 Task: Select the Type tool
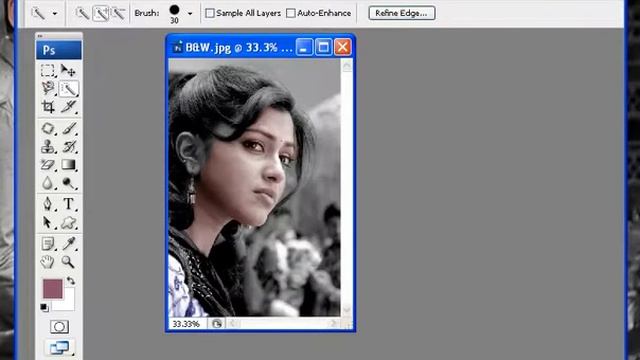pyautogui.click(x=68, y=204)
